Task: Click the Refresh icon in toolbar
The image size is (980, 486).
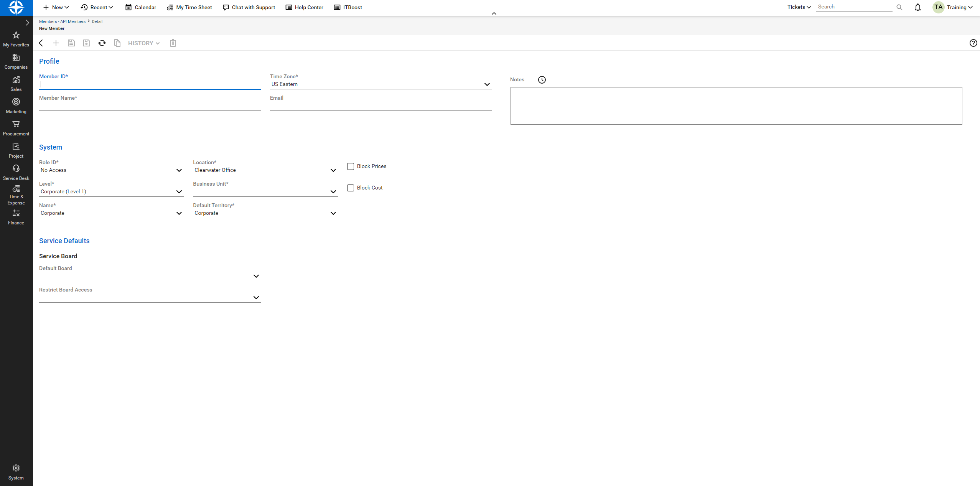Action: pyautogui.click(x=102, y=43)
